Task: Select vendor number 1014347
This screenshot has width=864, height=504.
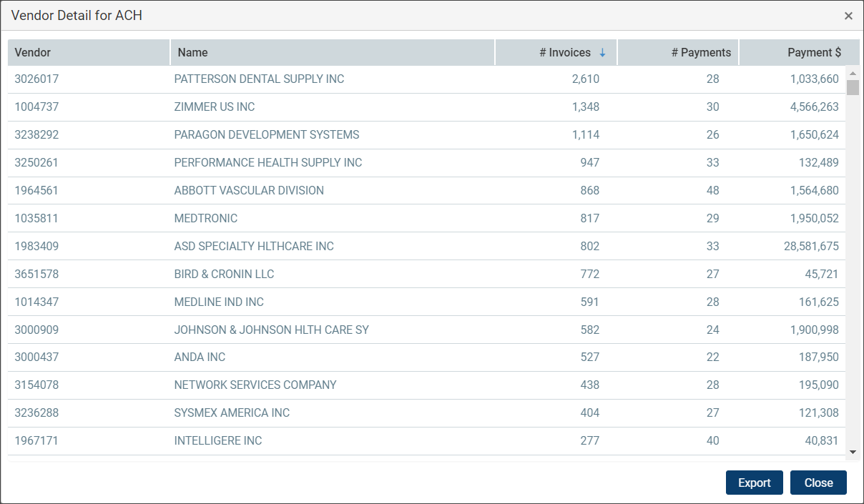Action: [x=36, y=302]
